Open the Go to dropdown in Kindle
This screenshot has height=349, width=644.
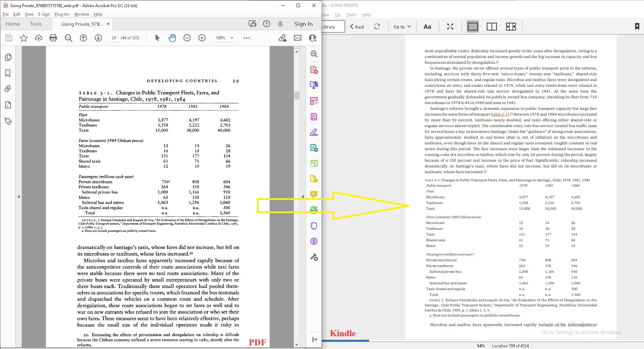pos(402,26)
